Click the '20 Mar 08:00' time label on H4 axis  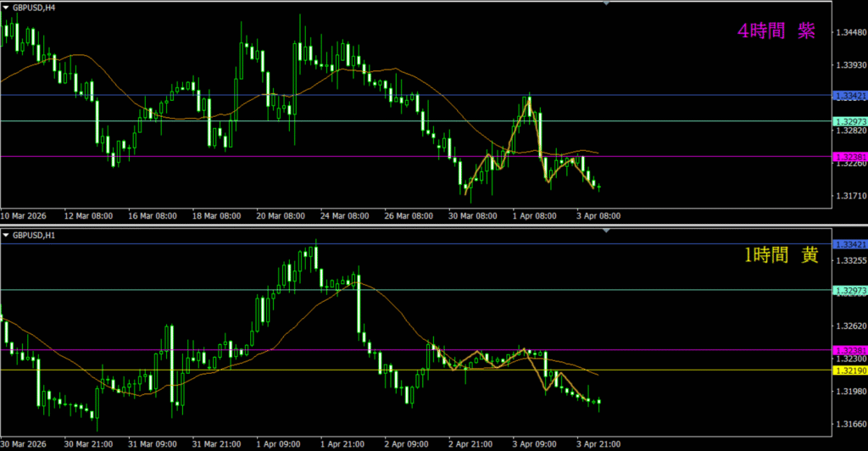(281, 216)
